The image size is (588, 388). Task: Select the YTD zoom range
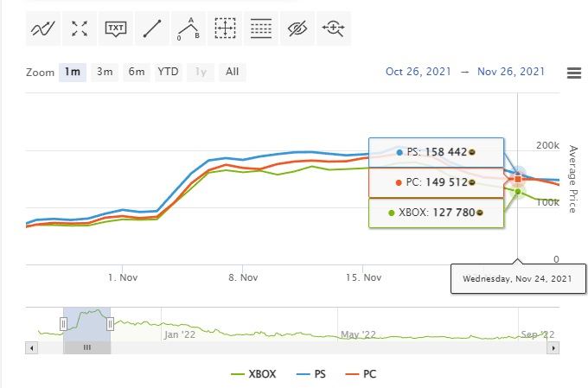click(169, 72)
